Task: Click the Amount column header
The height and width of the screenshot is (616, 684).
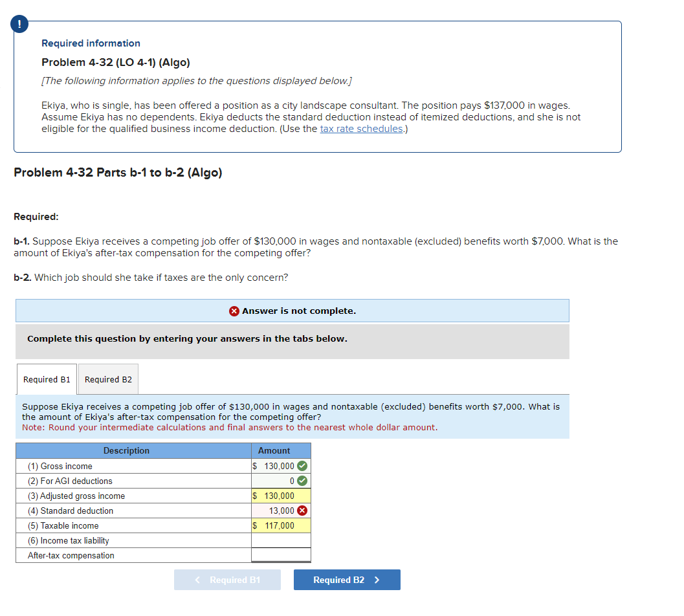Action: click(x=273, y=450)
